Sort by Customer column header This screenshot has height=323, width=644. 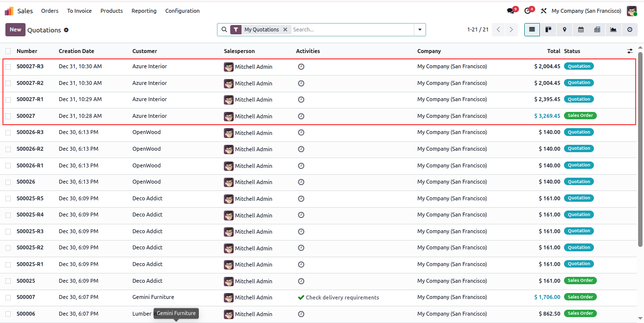pos(145,51)
